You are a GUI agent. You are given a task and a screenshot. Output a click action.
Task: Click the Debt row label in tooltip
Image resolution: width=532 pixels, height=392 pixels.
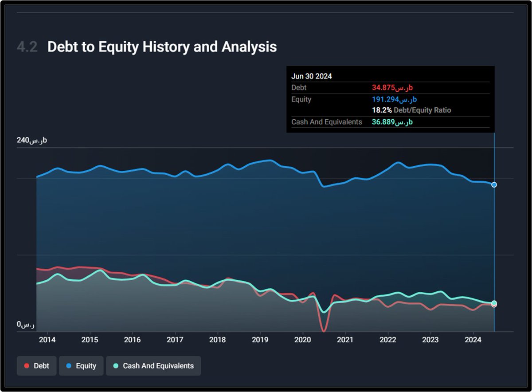coord(299,88)
